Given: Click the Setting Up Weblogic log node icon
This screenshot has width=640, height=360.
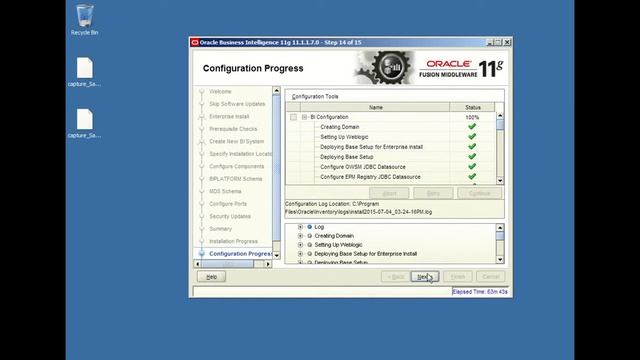Looking at the screenshot, I should [309, 245].
